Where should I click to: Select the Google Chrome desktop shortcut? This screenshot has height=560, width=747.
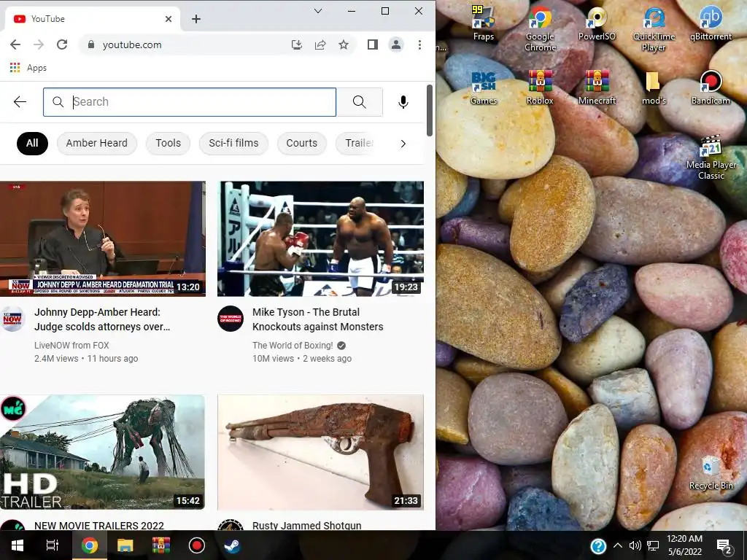(540, 28)
